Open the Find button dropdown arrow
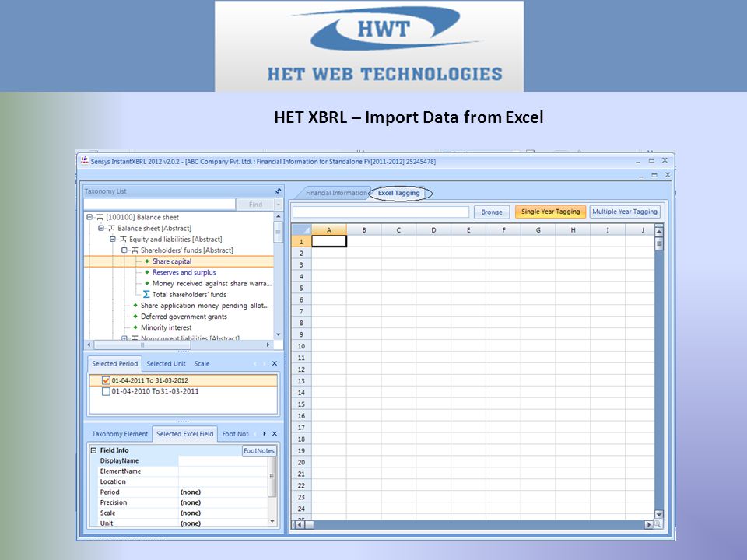 pyautogui.click(x=279, y=205)
